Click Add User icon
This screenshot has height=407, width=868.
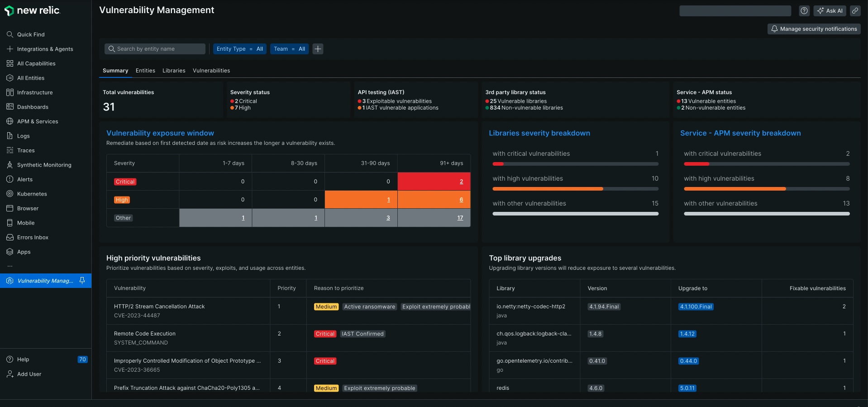tap(10, 374)
